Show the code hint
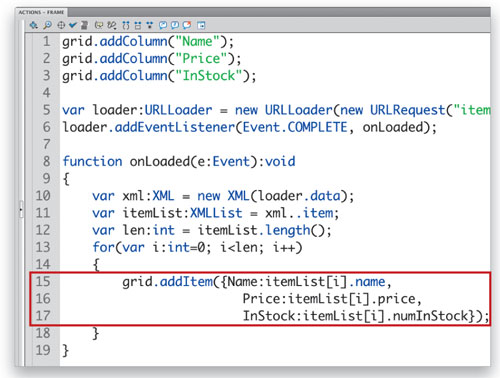 click(99, 25)
